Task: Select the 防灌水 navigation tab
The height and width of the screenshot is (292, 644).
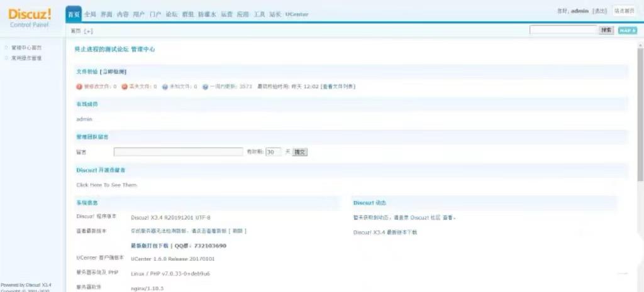Action: pos(208,14)
